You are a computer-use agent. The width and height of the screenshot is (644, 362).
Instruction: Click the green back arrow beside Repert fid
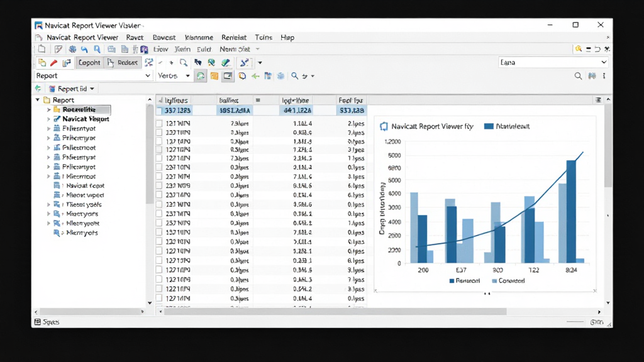(x=38, y=88)
